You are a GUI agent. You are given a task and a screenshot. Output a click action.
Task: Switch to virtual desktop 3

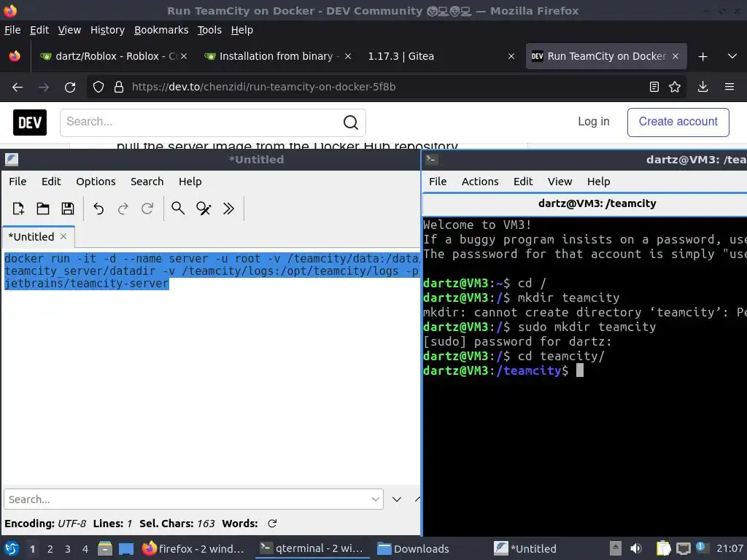click(68, 549)
